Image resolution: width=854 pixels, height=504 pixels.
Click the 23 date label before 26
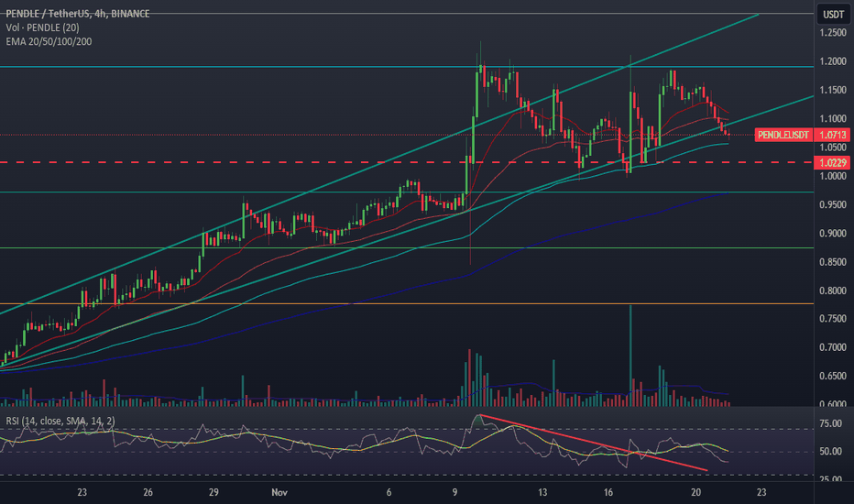click(x=82, y=493)
